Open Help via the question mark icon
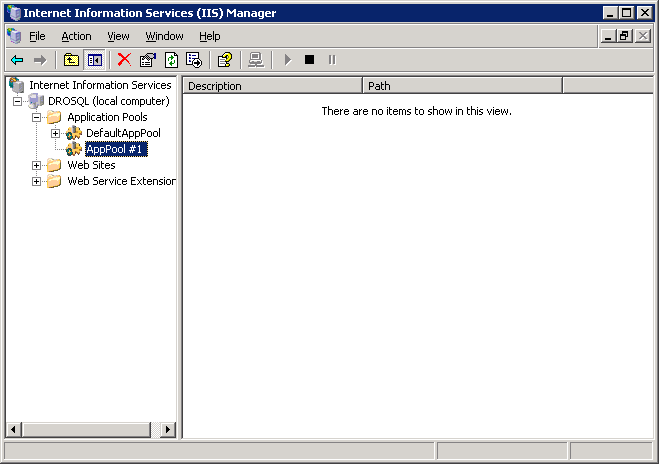 point(225,60)
